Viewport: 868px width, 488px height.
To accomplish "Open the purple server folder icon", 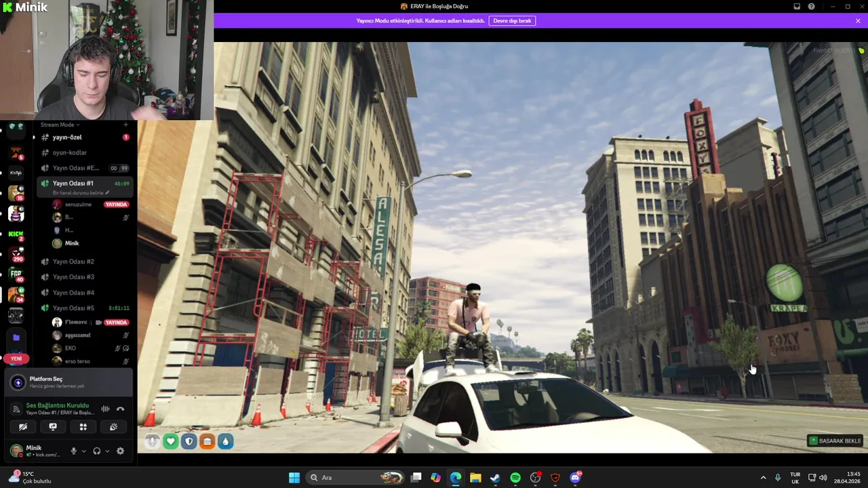I will [16, 338].
